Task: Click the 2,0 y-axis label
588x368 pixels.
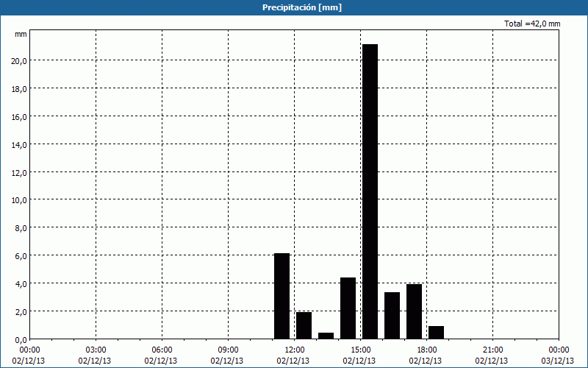Action: [21, 311]
